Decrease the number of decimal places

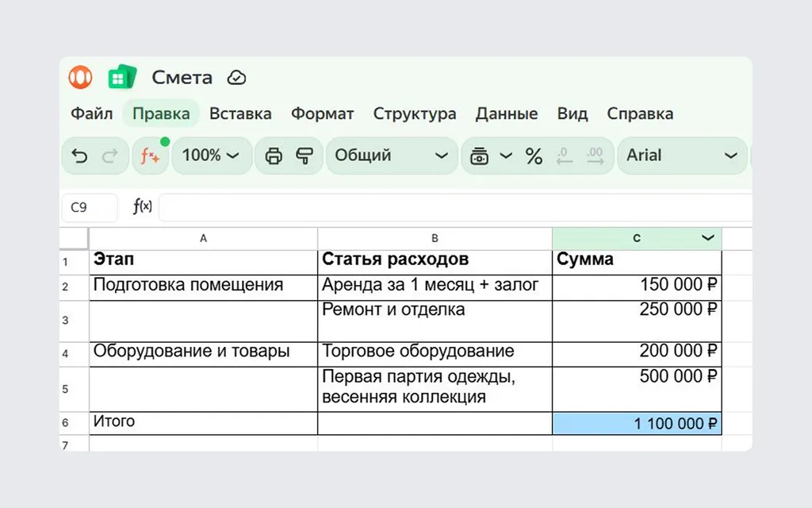[x=565, y=156]
